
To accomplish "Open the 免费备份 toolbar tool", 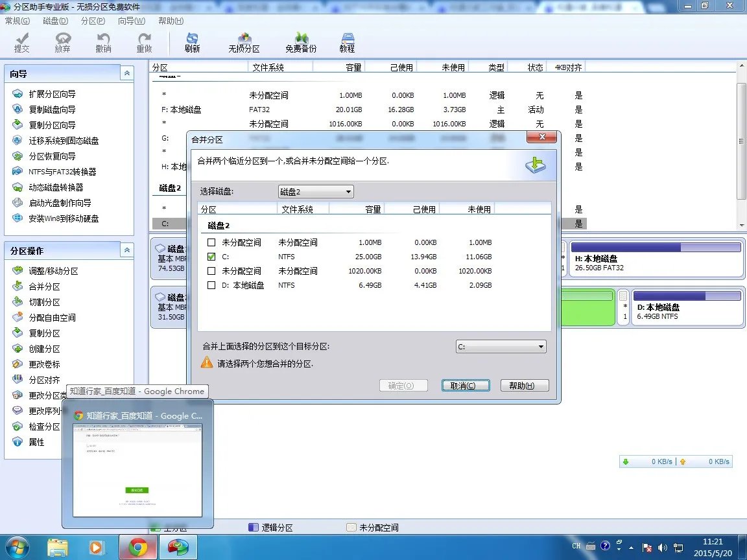I will click(x=301, y=43).
